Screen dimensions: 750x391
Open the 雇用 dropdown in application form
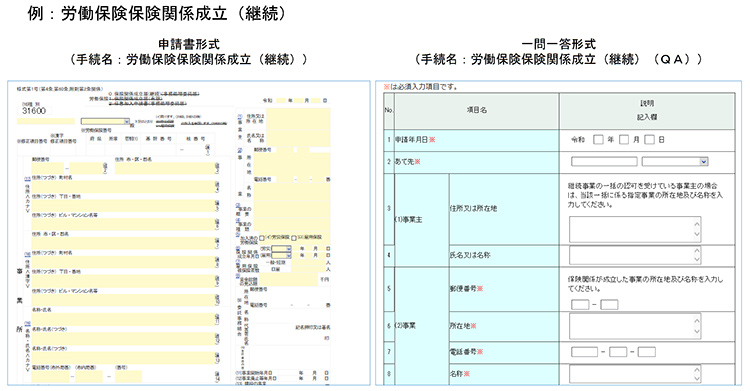pyautogui.click(x=282, y=255)
